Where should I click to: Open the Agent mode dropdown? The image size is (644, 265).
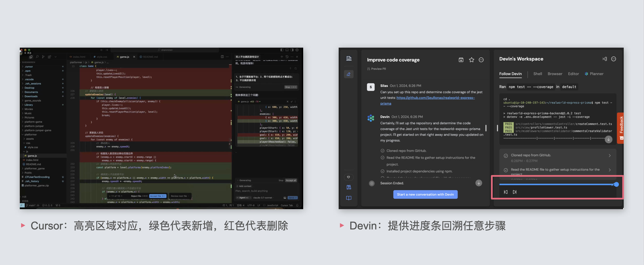[x=244, y=198]
